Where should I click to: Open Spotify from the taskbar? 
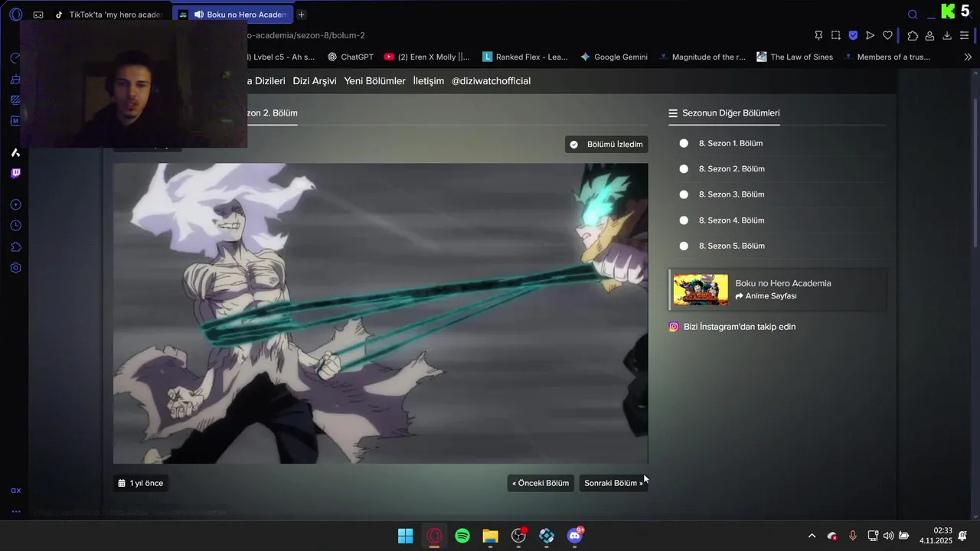tap(462, 536)
